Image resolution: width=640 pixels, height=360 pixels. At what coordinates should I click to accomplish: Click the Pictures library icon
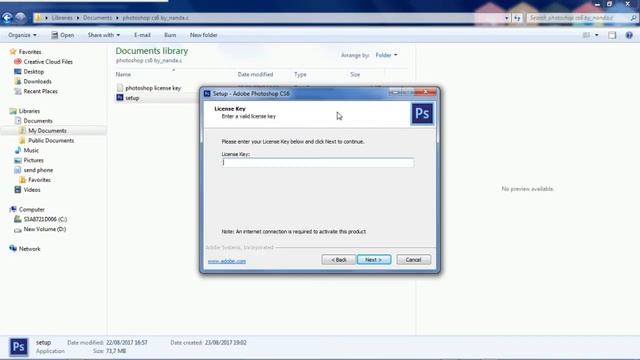[18, 160]
